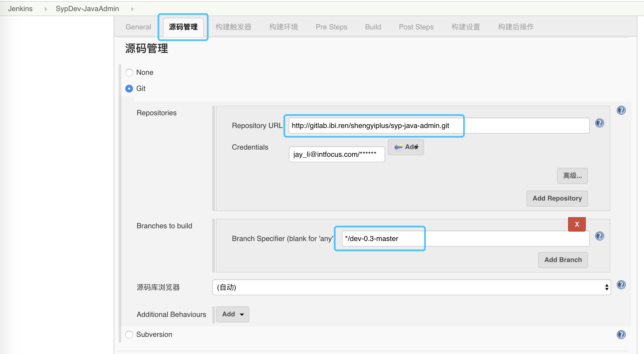
Task: Switch to the 构建触发器 tab
Action: tap(233, 27)
